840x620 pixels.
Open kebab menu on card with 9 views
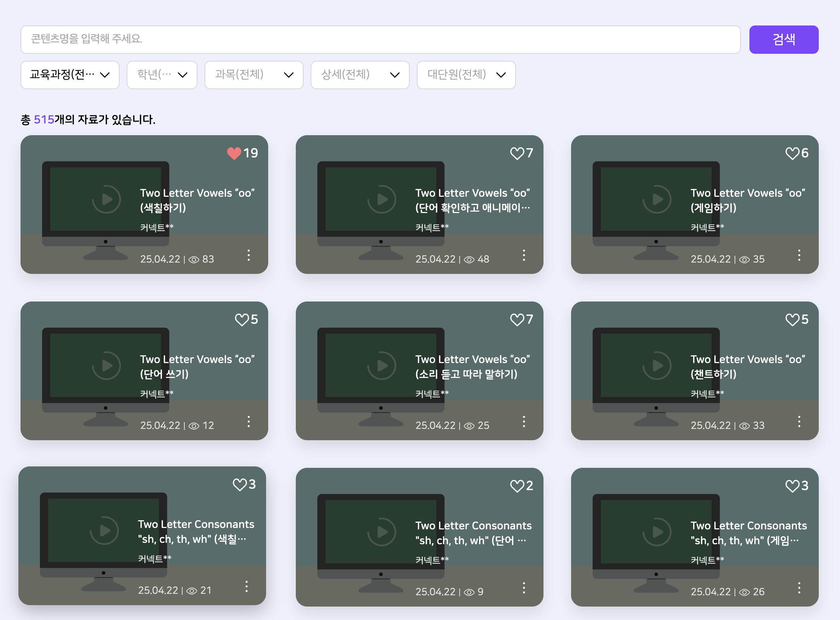point(524,588)
